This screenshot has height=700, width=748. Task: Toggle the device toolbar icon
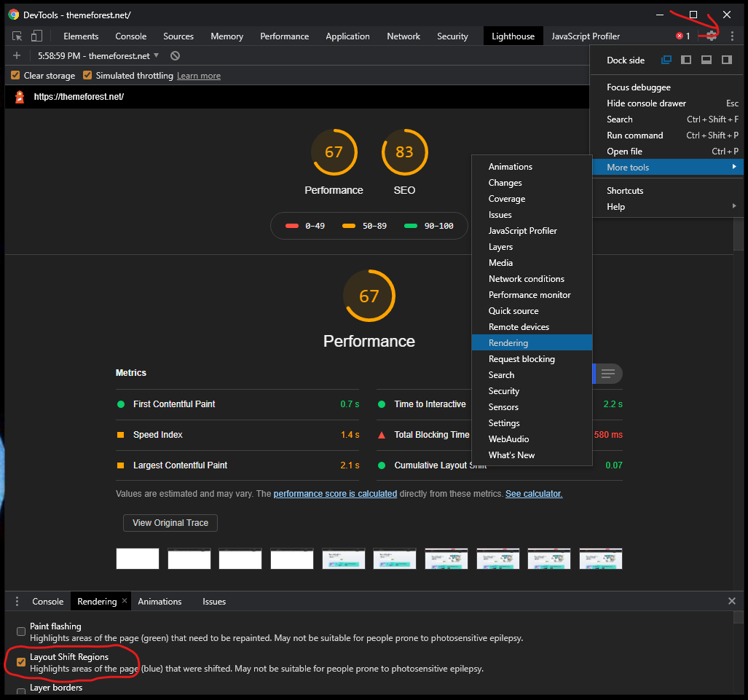coord(35,36)
